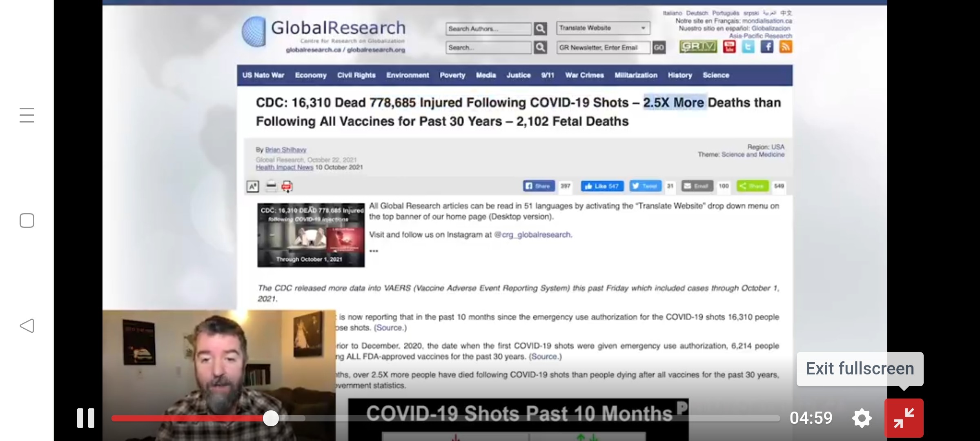Click the Português language link

coord(726,13)
